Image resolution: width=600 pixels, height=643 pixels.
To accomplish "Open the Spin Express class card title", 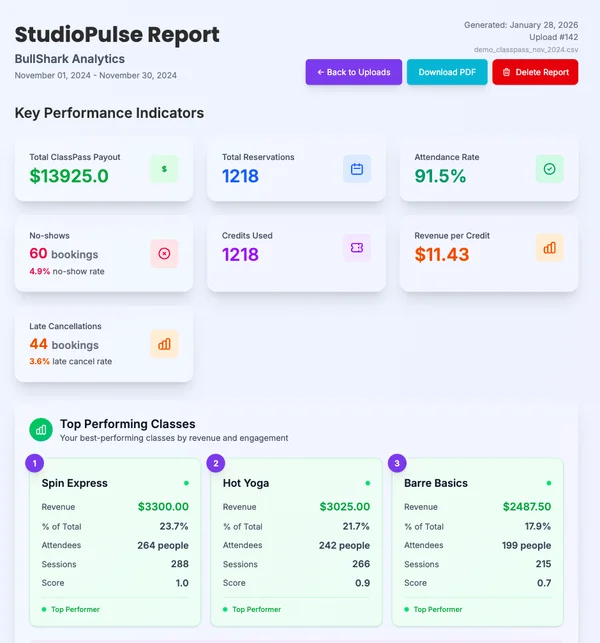I will pyautogui.click(x=75, y=483).
